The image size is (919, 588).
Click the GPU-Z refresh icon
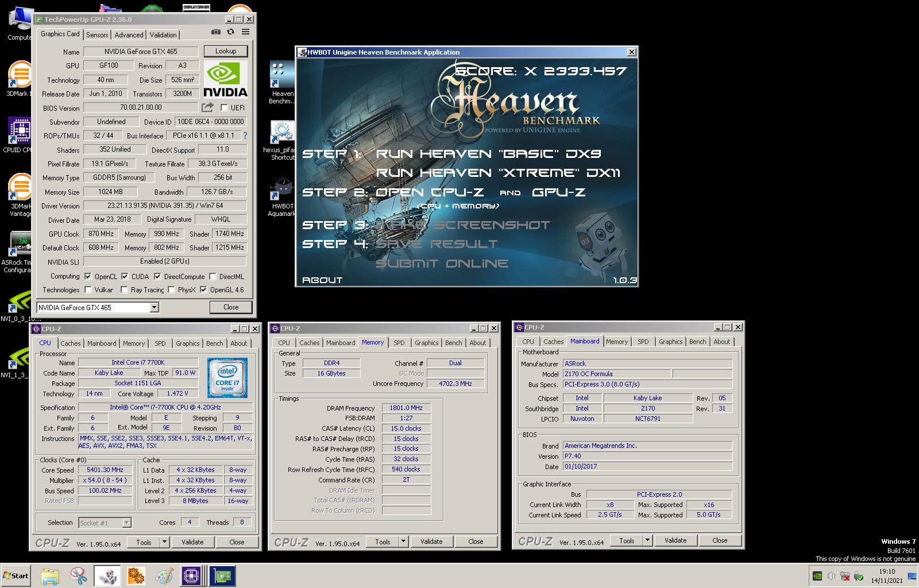(x=230, y=32)
